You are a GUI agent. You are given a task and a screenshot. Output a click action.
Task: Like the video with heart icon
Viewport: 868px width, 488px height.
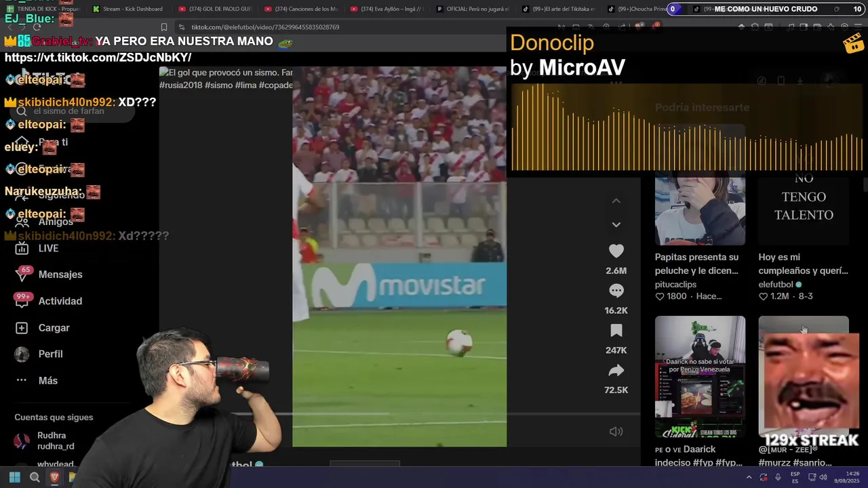tap(616, 251)
